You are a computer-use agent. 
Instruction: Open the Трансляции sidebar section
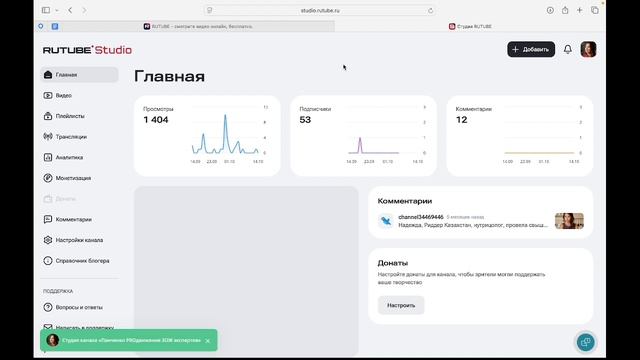(x=79, y=137)
